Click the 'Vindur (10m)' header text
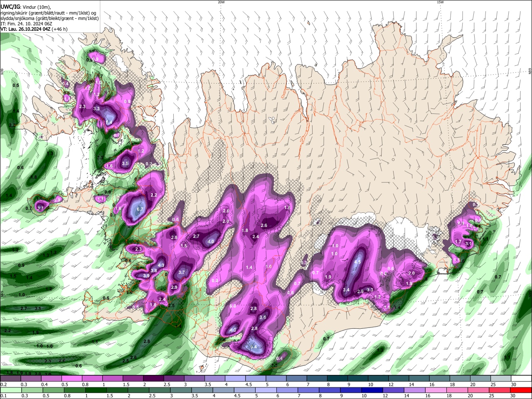Image resolution: width=532 pixels, height=399 pixels. (37, 7)
